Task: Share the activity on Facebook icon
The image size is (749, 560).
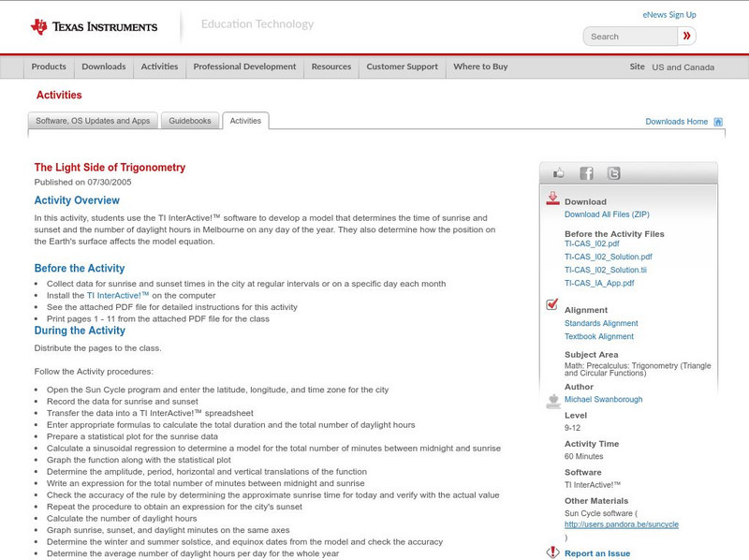Action: tap(586, 173)
